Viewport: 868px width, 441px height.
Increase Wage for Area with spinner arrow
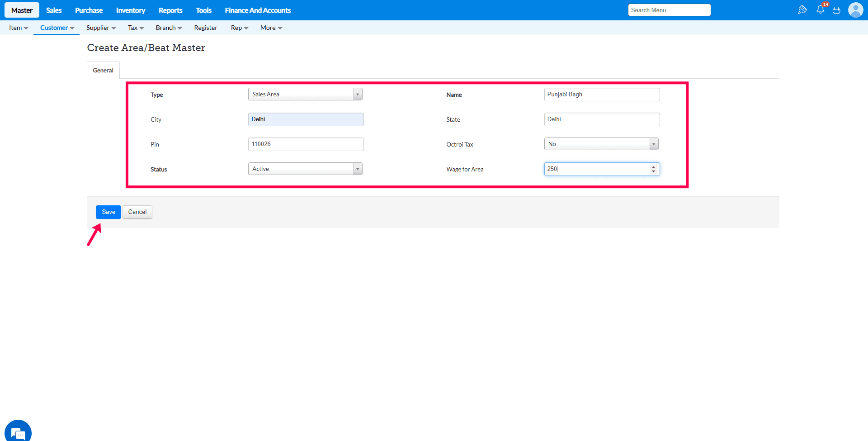[653, 166]
